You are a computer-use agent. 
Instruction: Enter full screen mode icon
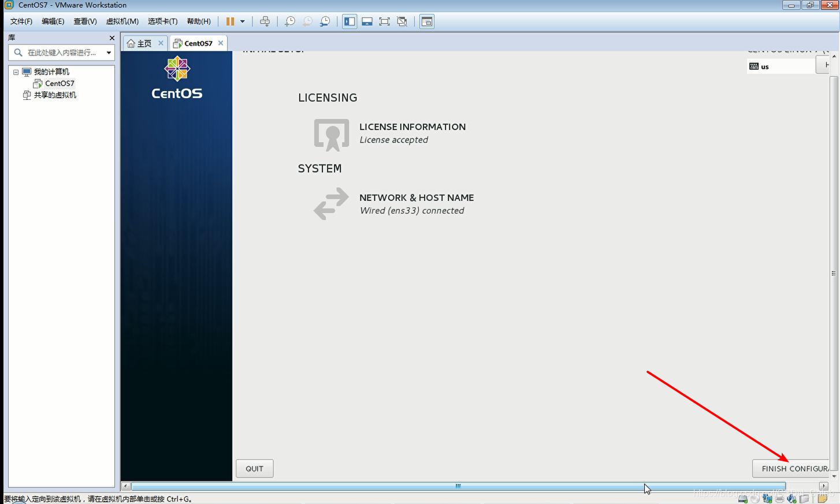[x=384, y=21]
